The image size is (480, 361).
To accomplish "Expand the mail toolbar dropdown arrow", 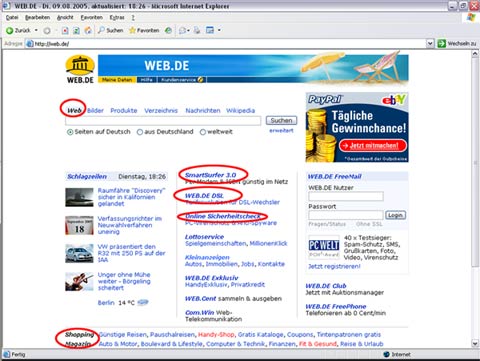I will tap(189, 31).
